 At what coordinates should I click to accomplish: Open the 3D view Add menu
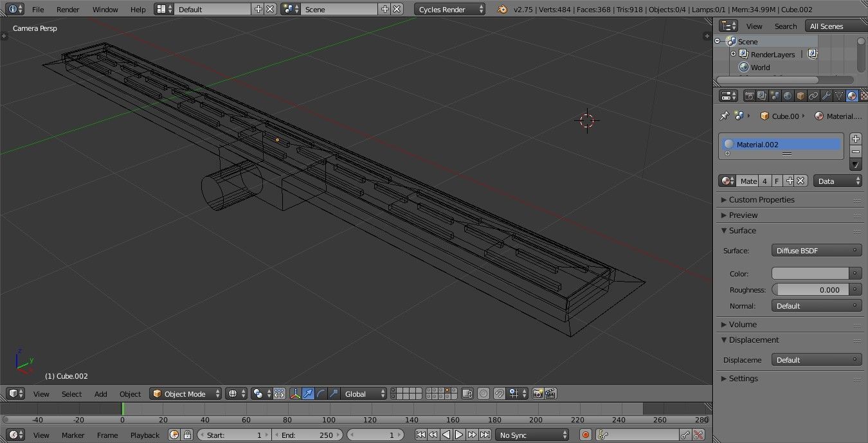coord(101,393)
